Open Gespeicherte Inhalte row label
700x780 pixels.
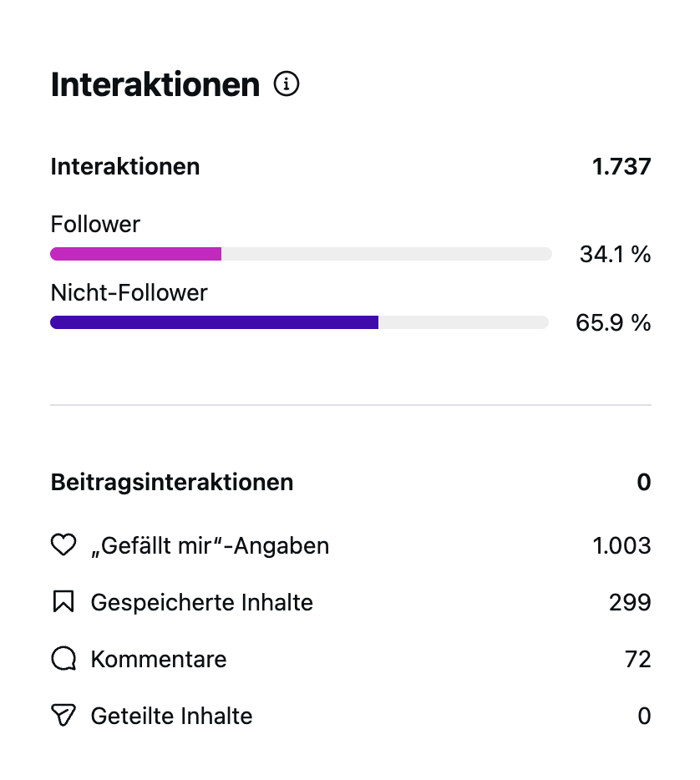tap(202, 602)
